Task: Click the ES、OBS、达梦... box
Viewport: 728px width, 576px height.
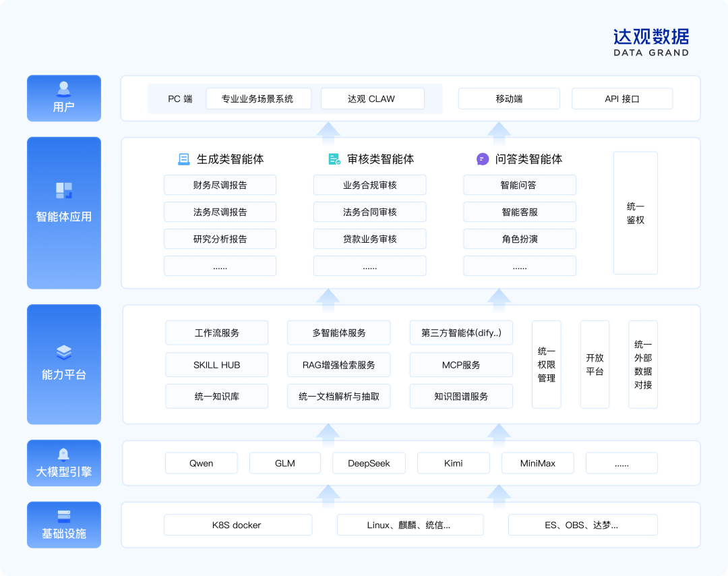Action: click(582, 525)
